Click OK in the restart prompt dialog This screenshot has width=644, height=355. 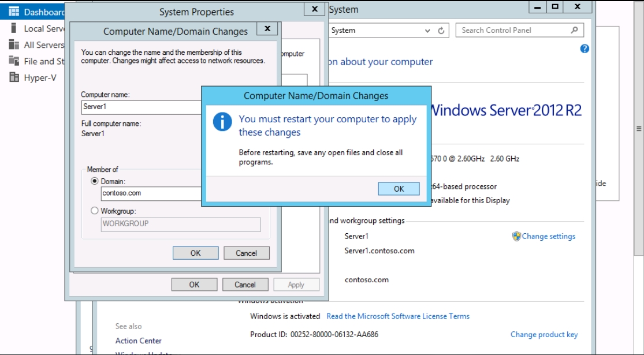point(399,189)
